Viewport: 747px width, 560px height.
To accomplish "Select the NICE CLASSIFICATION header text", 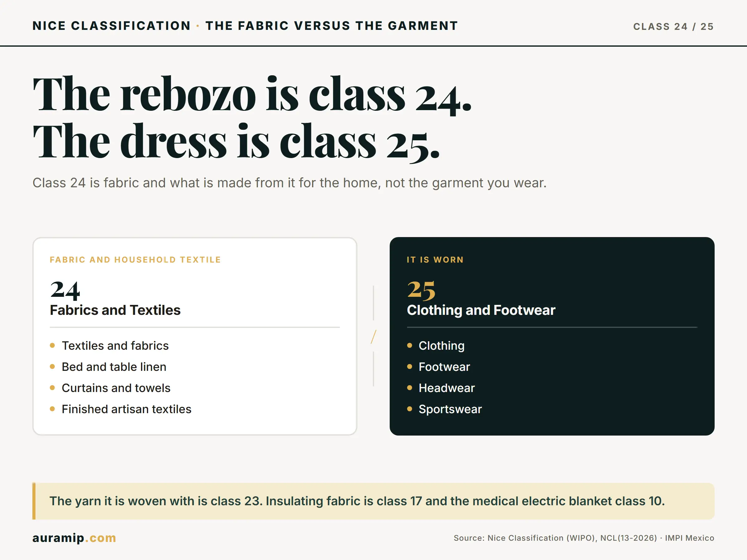I will pos(112,26).
